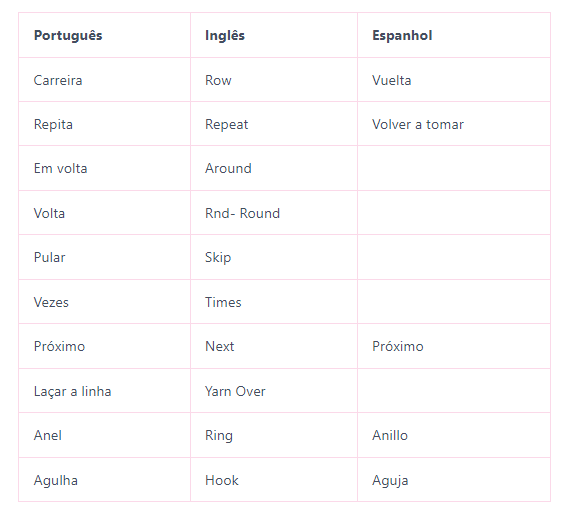This screenshot has height=514, width=566.
Task: Select the Anillo cell
Action: tap(454, 435)
